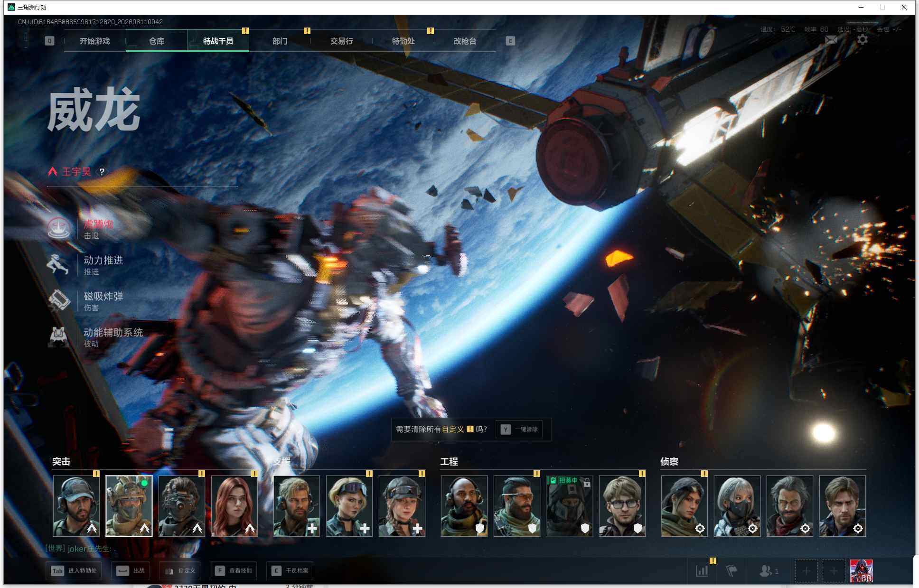
Task: Switch to the 特战干员 tab
Action: [218, 41]
